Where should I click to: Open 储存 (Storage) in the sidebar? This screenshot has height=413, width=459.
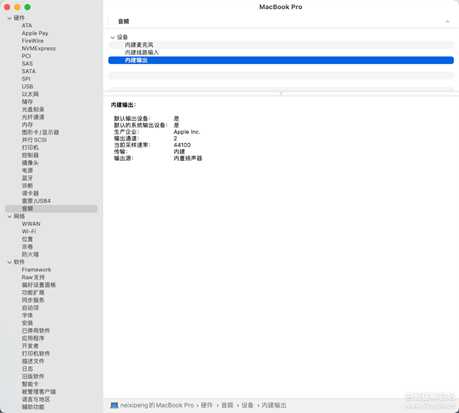27,102
